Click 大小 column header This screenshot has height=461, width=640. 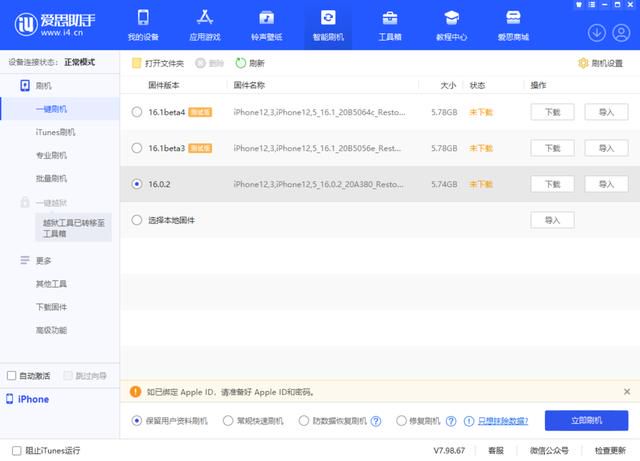448,85
